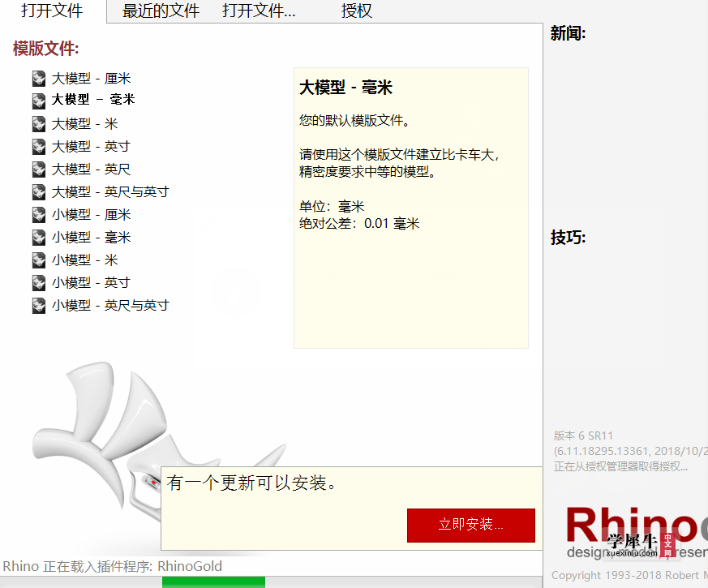The height and width of the screenshot is (588, 708).
Task: Click the icon beside 小模型 - 英尺与英寸
Action: (x=39, y=305)
